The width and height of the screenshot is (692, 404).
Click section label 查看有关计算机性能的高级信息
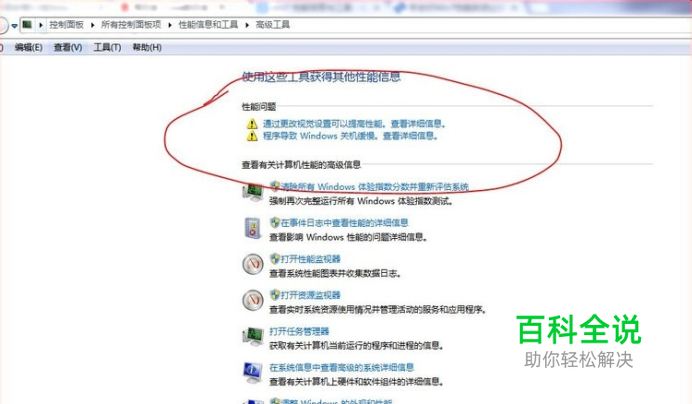click(x=301, y=165)
